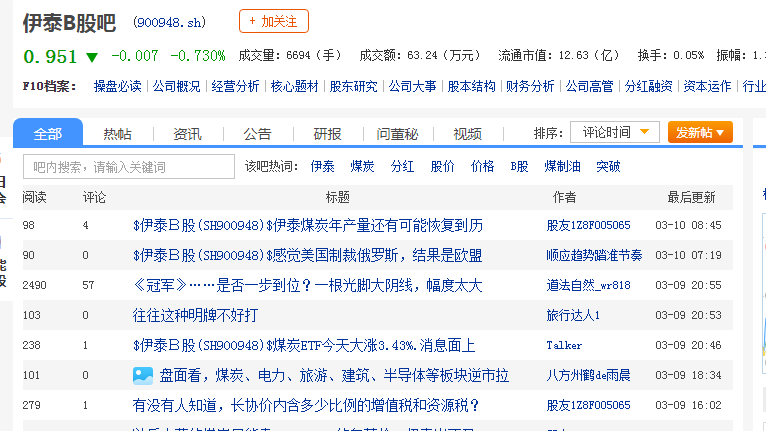This screenshot has width=766, height=431.
Task: Open F10 link 经营分析
Action: click(x=235, y=86)
